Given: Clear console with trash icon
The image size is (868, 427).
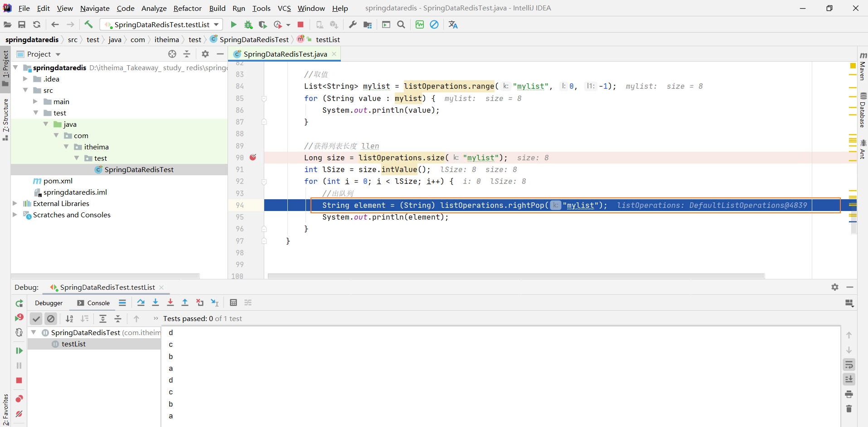Looking at the screenshot, I should 849,409.
